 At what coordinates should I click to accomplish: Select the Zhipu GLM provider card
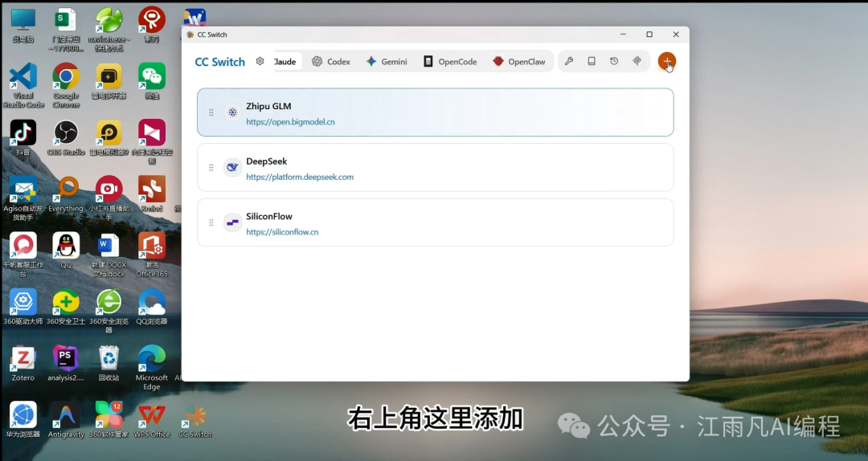coord(435,112)
